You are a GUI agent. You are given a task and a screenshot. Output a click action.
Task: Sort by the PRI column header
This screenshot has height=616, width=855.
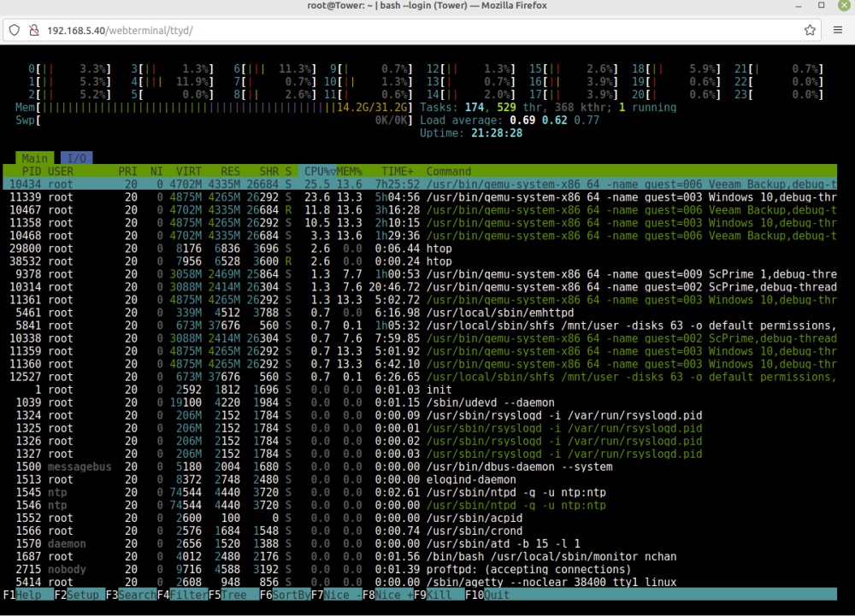tap(127, 171)
